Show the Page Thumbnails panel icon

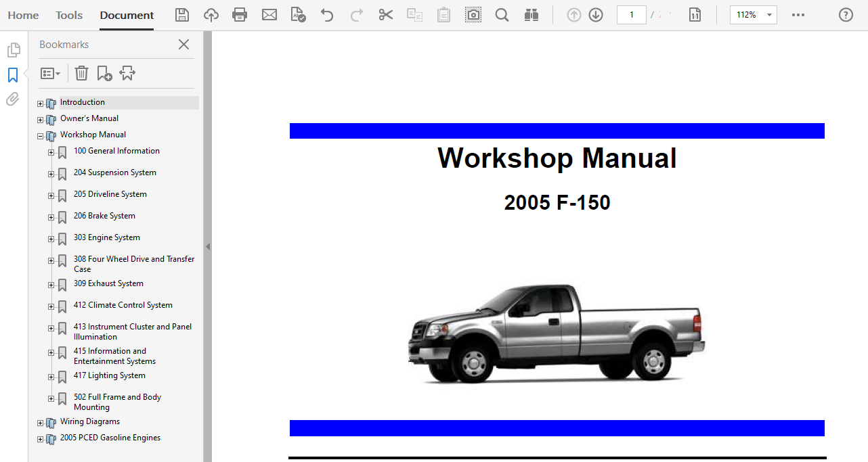click(x=13, y=50)
